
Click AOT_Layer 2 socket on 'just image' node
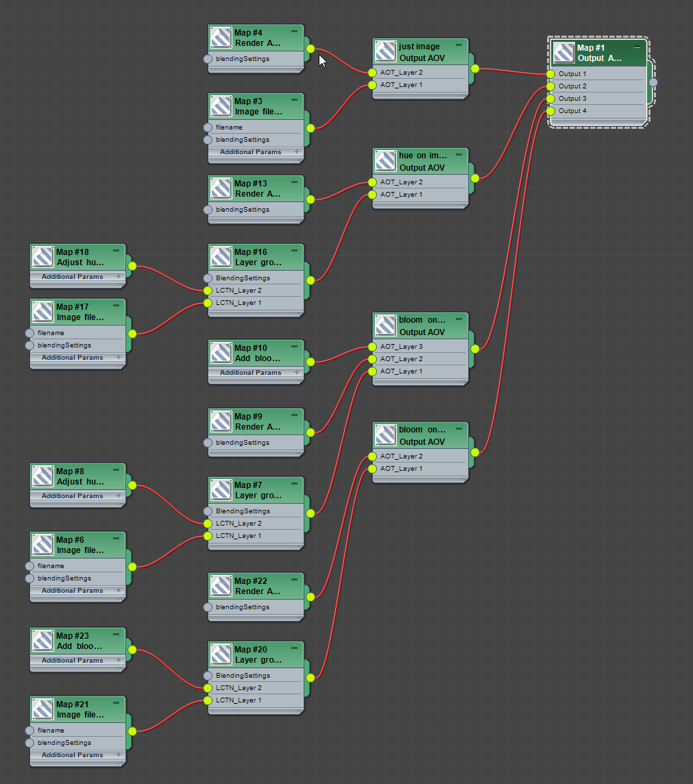point(372,73)
